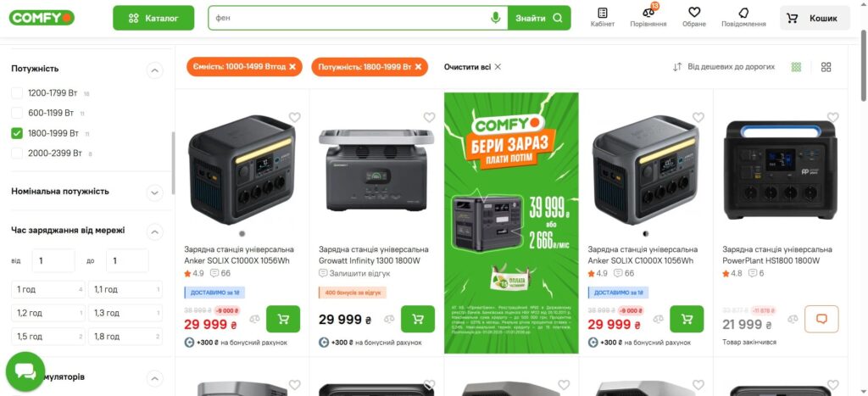Check the 2000-2399 Вт power filter
This screenshot has height=396, width=868.
[x=17, y=153]
